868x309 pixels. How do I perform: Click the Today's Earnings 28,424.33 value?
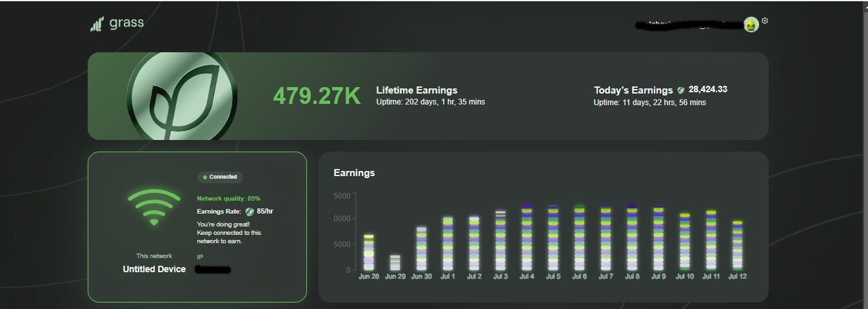pos(707,90)
